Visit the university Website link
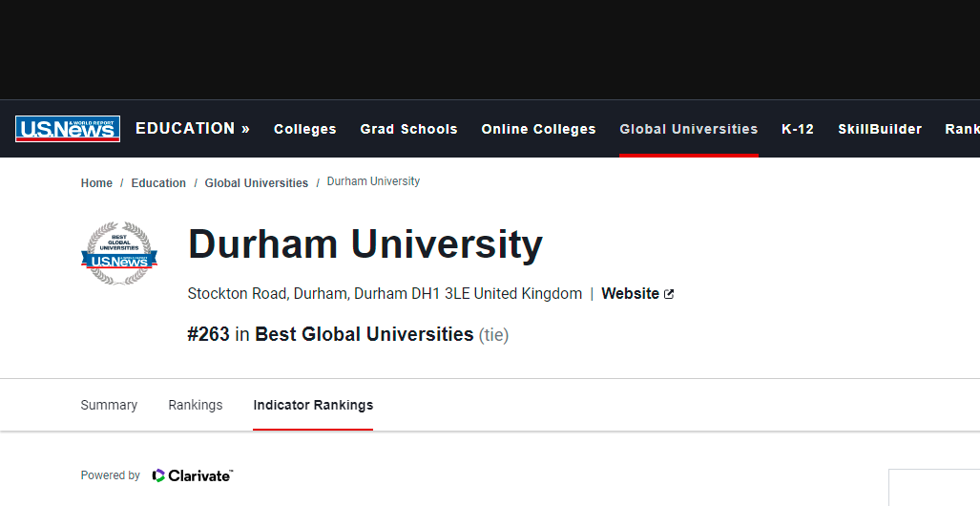This screenshot has height=506, width=980. (630, 293)
